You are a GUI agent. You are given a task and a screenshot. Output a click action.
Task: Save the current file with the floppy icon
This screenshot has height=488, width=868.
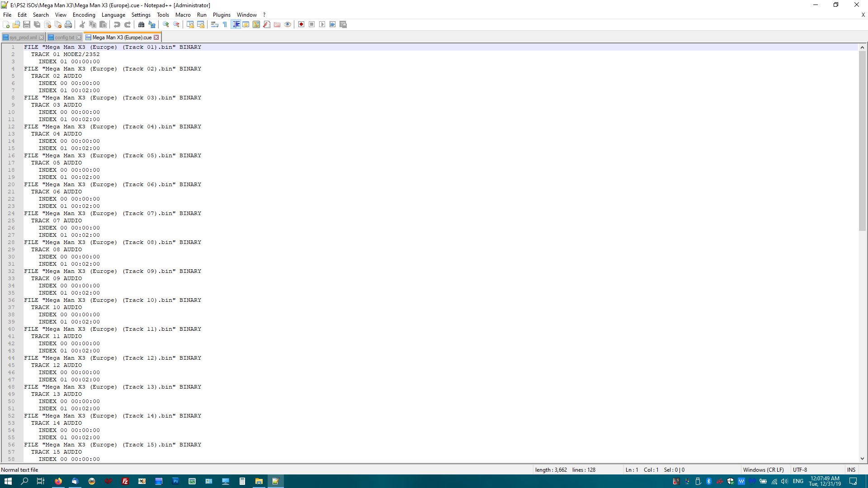27,24
